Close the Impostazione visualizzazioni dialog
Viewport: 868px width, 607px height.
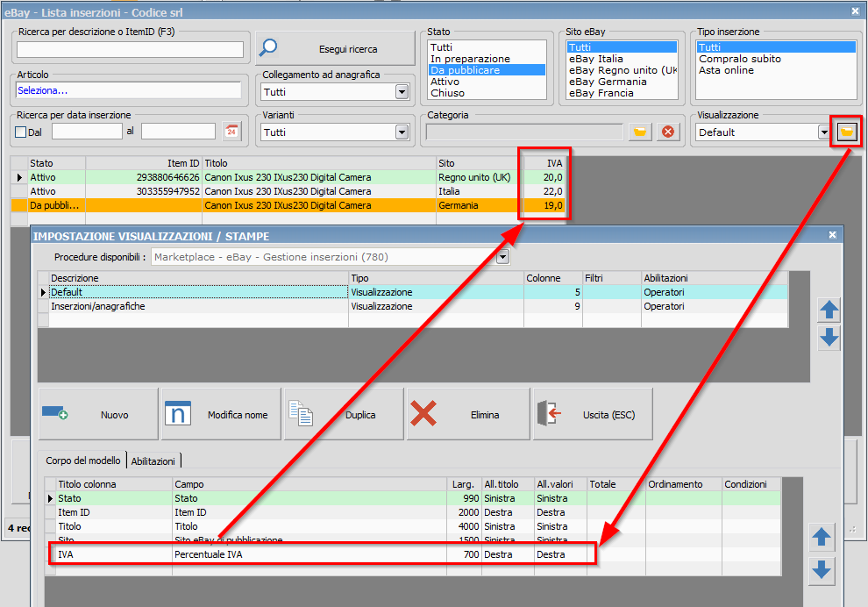point(832,235)
